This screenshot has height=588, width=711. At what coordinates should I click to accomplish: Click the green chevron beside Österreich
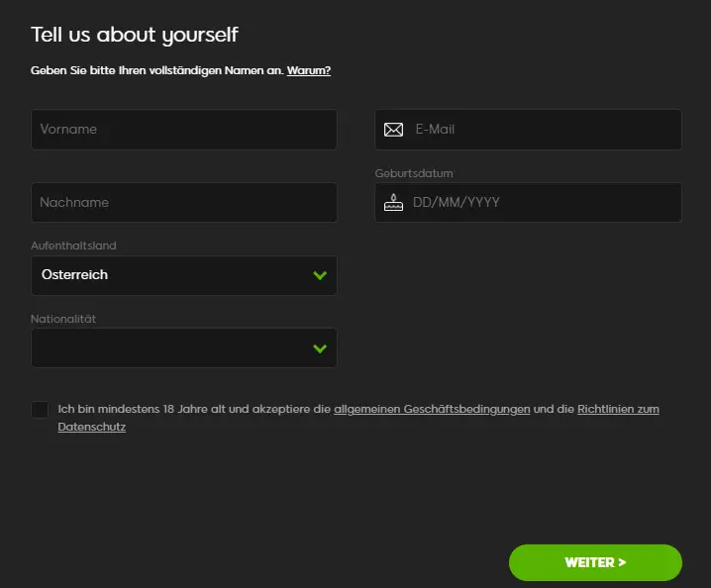(319, 275)
